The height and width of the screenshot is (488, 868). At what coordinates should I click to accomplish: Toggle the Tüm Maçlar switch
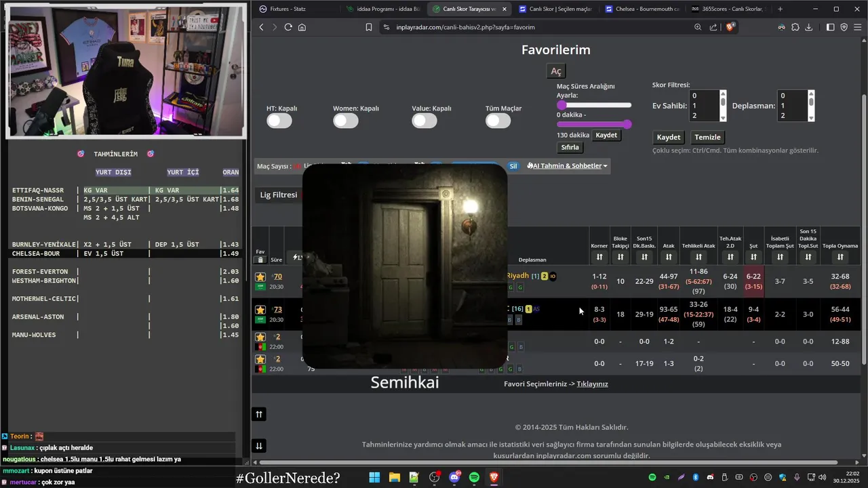498,121
